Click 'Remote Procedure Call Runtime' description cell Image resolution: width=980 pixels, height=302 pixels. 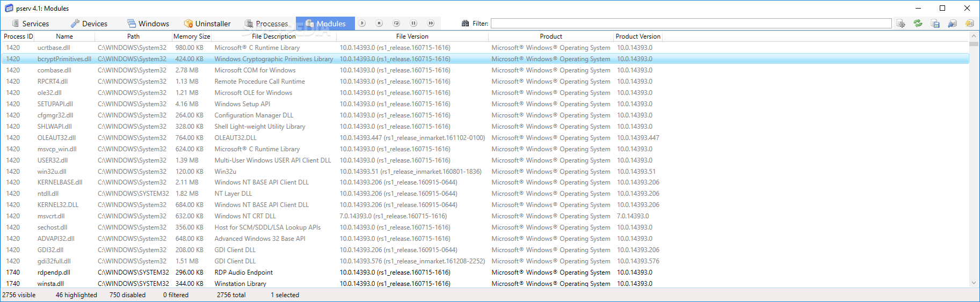[x=260, y=82]
